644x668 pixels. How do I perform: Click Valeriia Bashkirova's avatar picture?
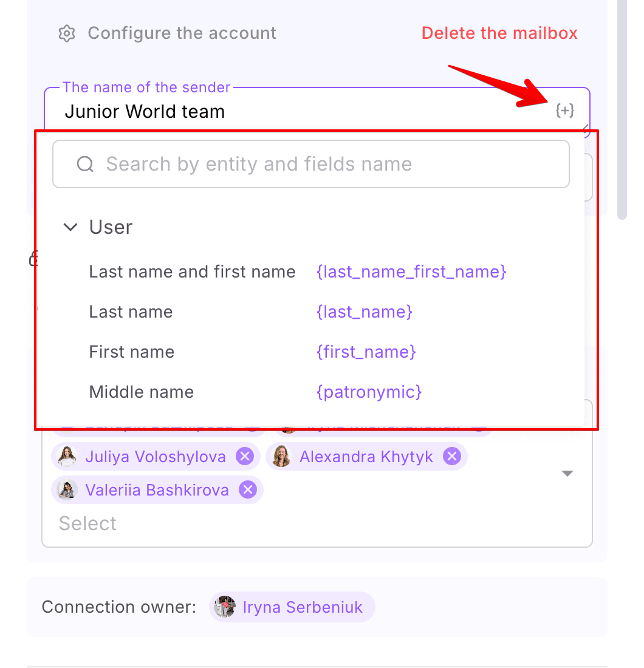click(x=67, y=490)
